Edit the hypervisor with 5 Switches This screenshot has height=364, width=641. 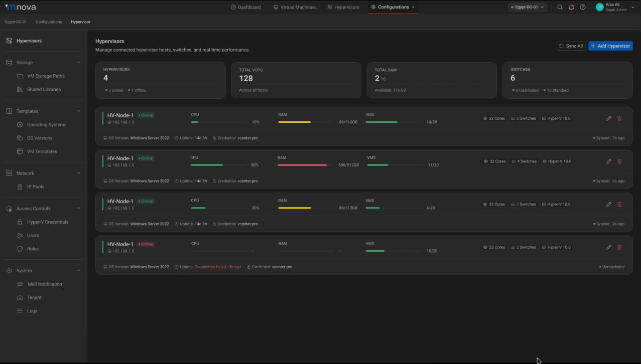[608, 118]
